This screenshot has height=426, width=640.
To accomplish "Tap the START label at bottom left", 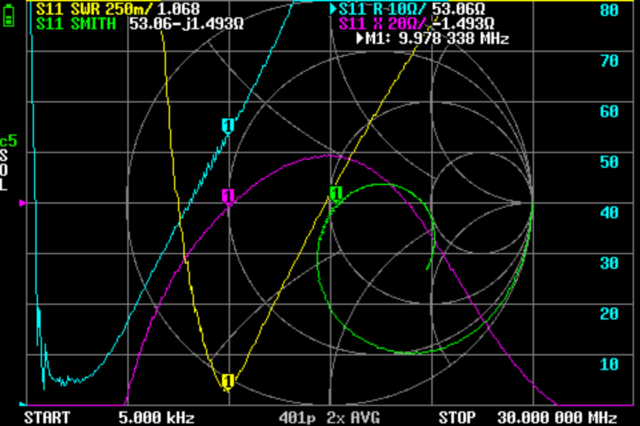I will click(47, 416).
